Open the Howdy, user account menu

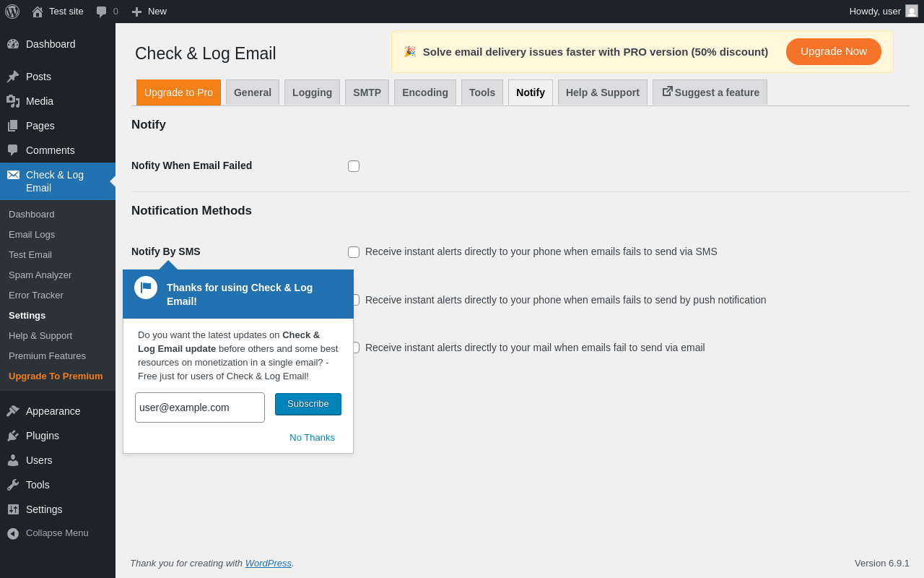click(x=884, y=12)
